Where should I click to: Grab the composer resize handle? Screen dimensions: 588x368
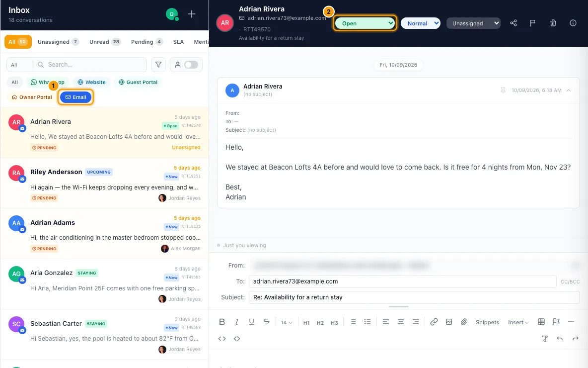tap(399, 307)
